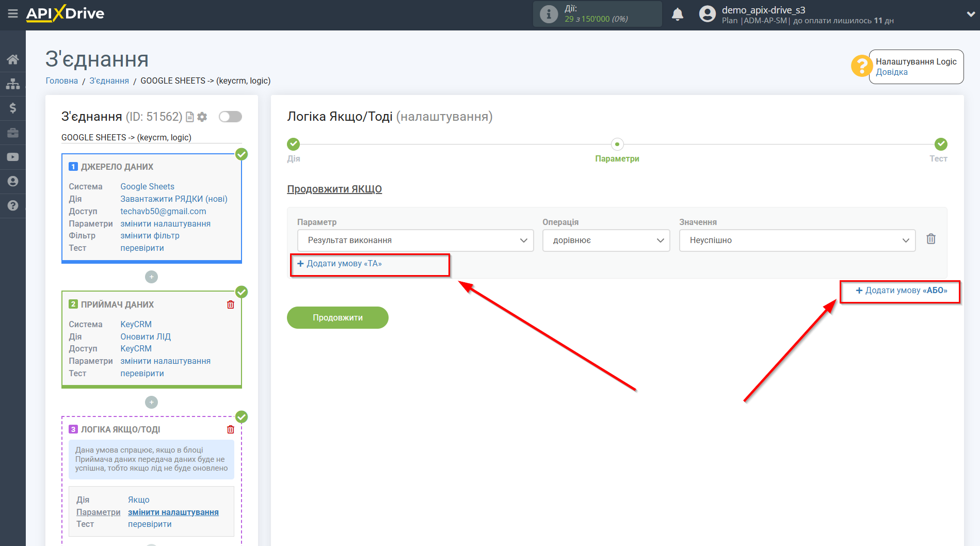The image size is (980, 546).
Task: Click перевірити in data receiver block
Action: point(142,373)
